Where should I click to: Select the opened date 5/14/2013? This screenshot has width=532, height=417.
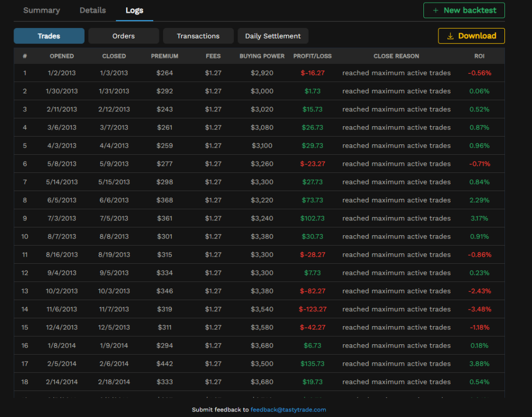click(62, 182)
